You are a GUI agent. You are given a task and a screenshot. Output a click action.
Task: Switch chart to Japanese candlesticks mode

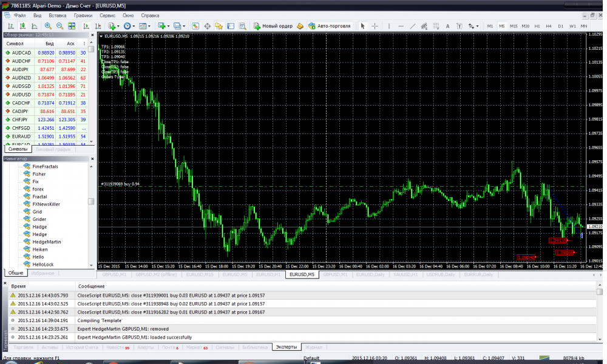(x=22, y=26)
